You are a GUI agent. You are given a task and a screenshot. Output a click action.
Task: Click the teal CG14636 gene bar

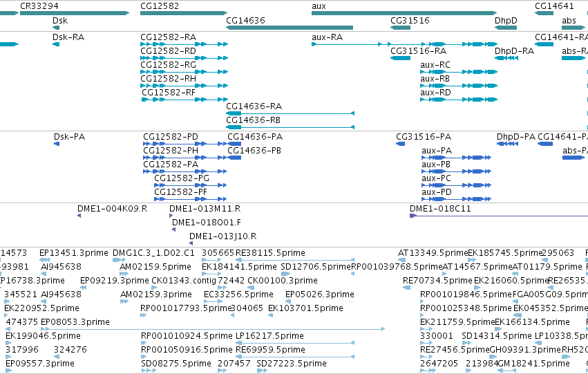click(x=290, y=28)
